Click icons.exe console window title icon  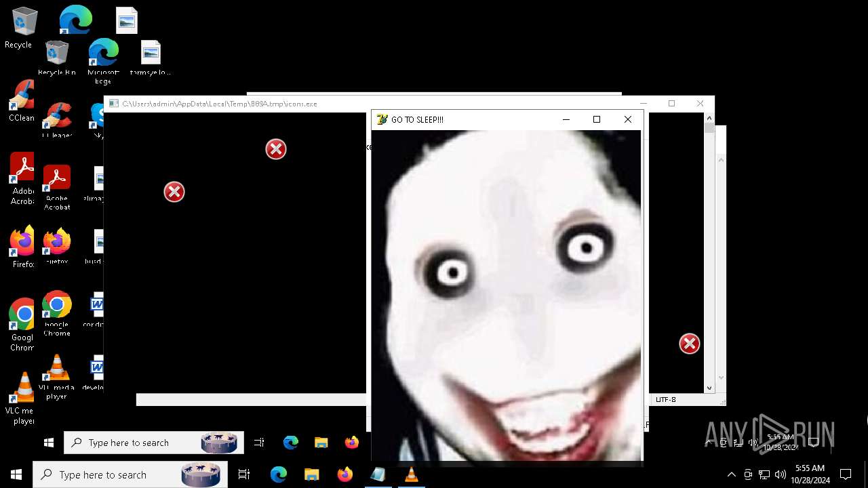113,104
